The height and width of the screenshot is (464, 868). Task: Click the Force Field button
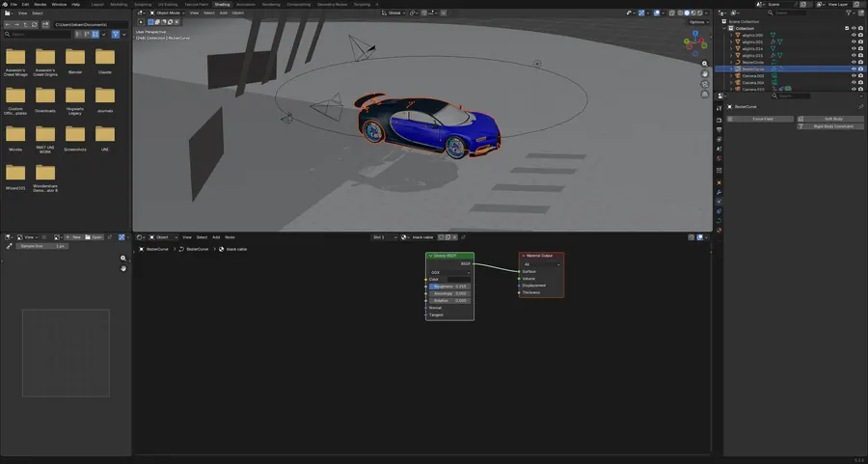pyautogui.click(x=760, y=119)
